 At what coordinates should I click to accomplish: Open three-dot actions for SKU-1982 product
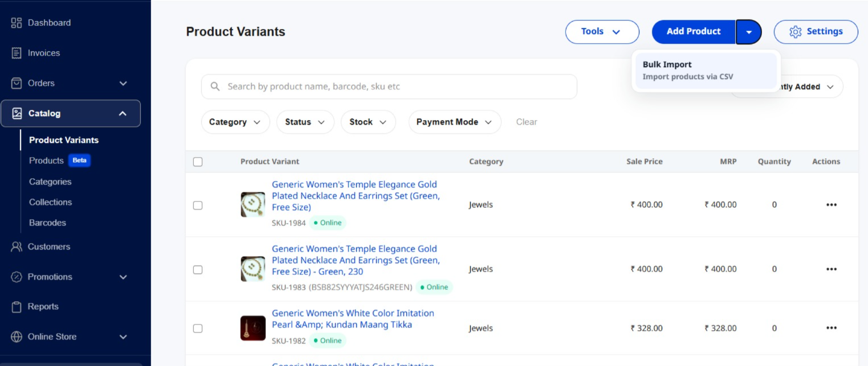pos(831,328)
